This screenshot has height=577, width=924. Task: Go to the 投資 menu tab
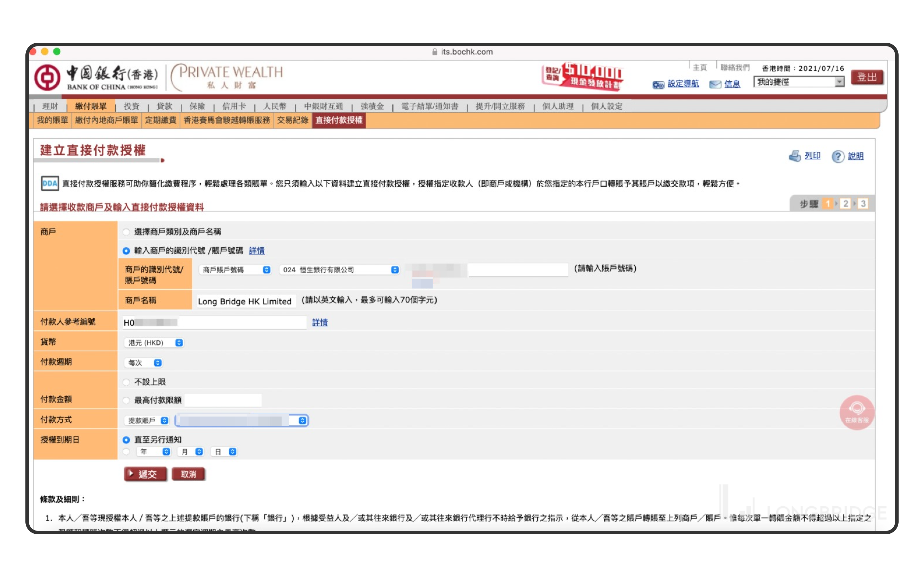pyautogui.click(x=132, y=106)
